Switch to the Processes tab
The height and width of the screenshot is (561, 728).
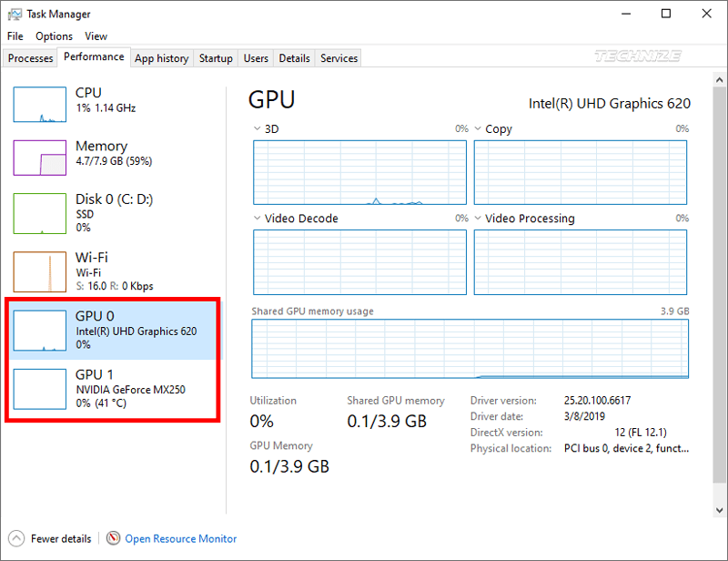(30, 58)
